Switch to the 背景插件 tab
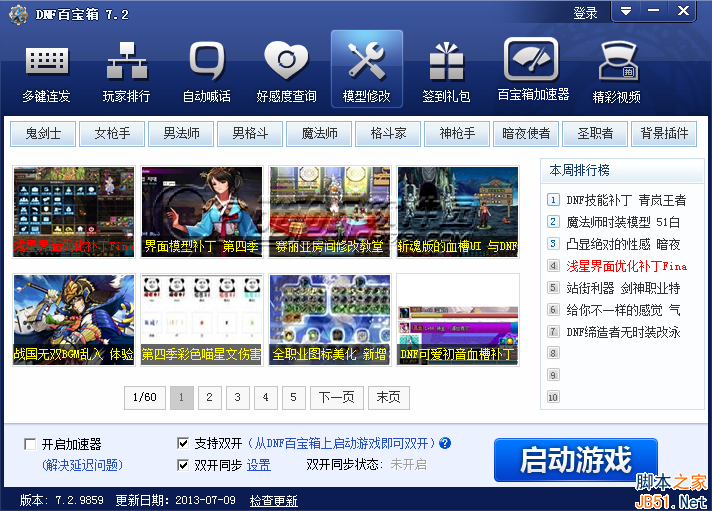Viewport: 712px width, 511px height. (x=664, y=134)
